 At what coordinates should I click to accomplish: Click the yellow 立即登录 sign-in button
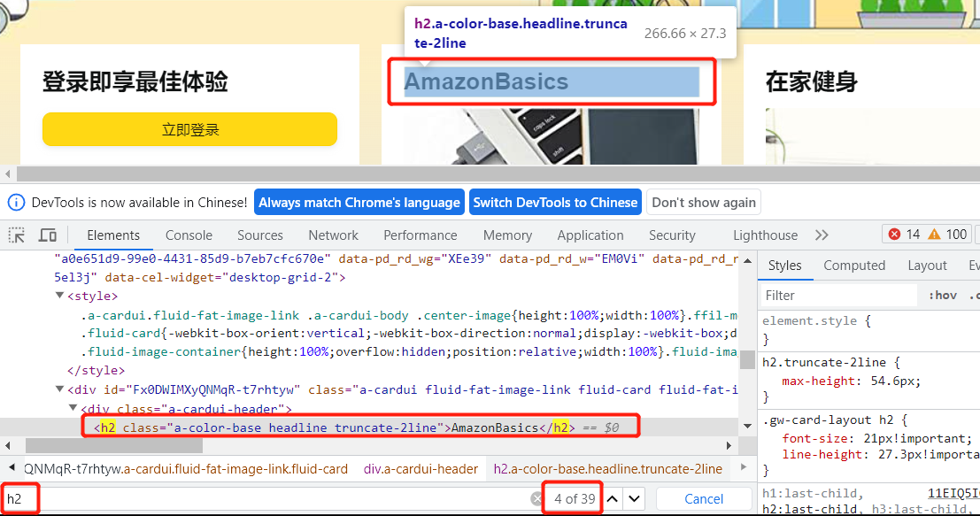pos(190,129)
